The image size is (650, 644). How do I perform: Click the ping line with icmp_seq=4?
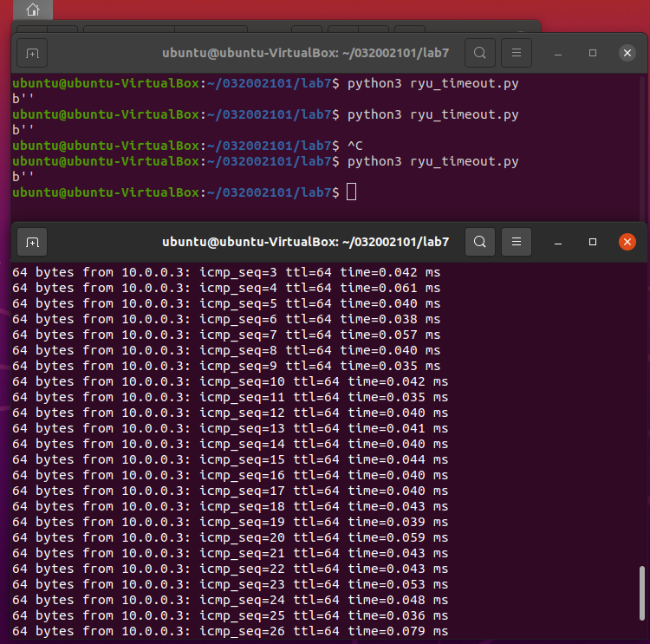coord(226,288)
